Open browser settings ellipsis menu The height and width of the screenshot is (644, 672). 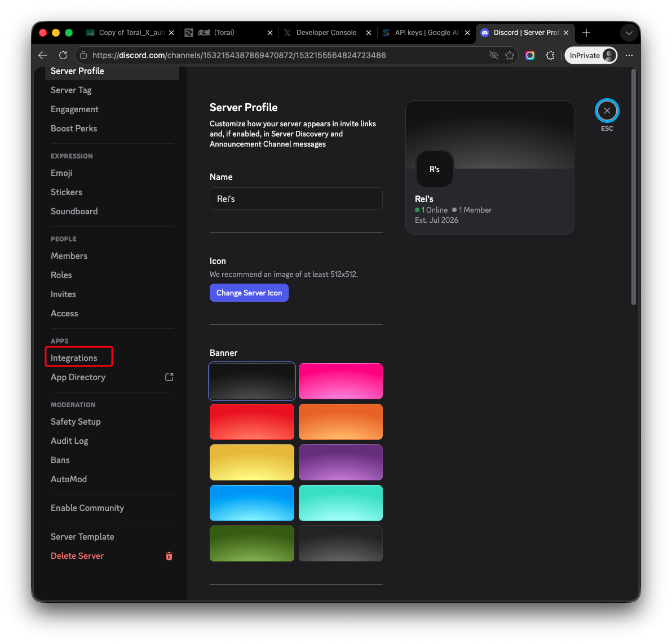[x=629, y=55]
